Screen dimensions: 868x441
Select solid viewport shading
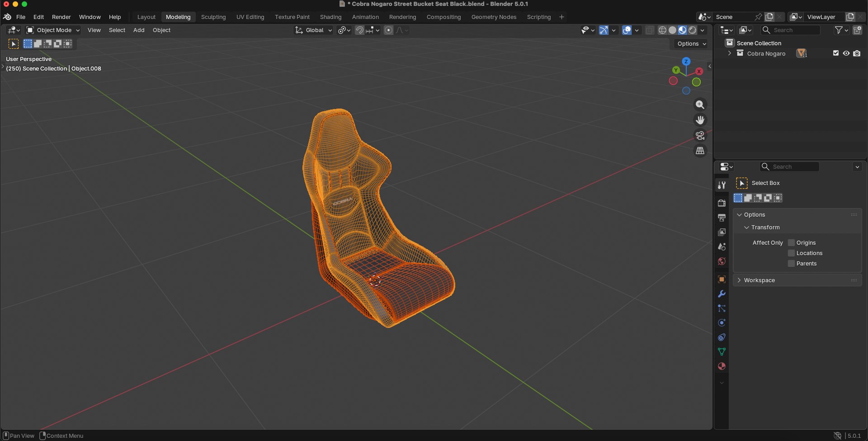[x=672, y=30]
